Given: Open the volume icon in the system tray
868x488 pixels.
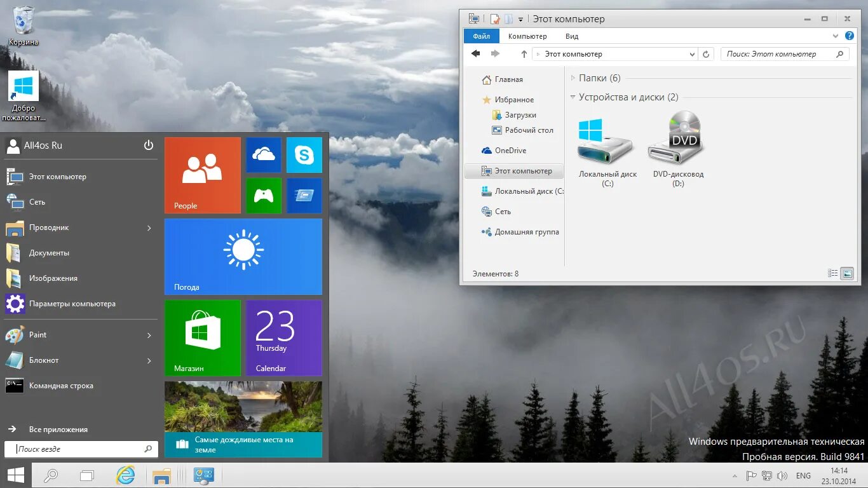Looking at the screenshot, I should pos(783,475).
